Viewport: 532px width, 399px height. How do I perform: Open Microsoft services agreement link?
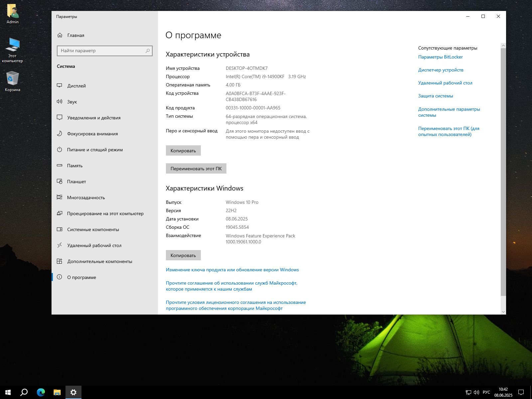[231, 286]
